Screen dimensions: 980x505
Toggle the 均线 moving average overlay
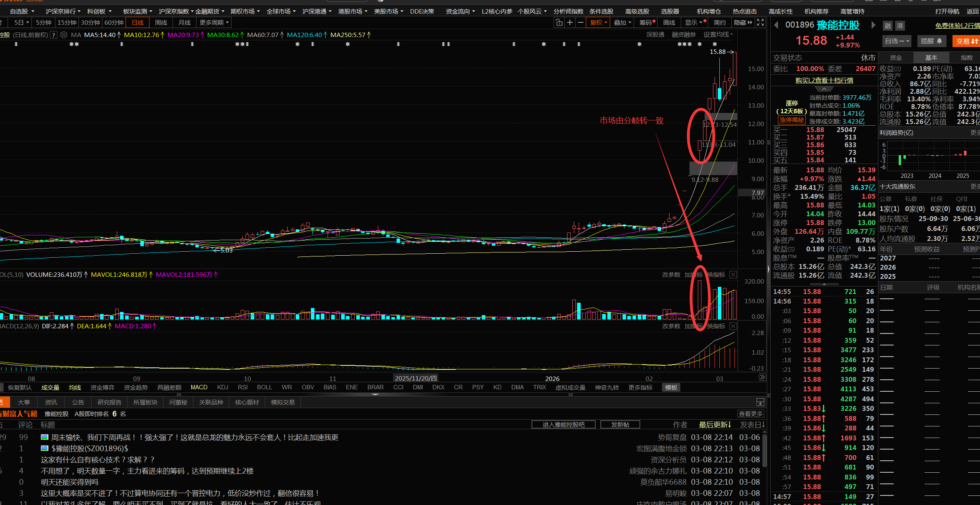click(75, 387)
